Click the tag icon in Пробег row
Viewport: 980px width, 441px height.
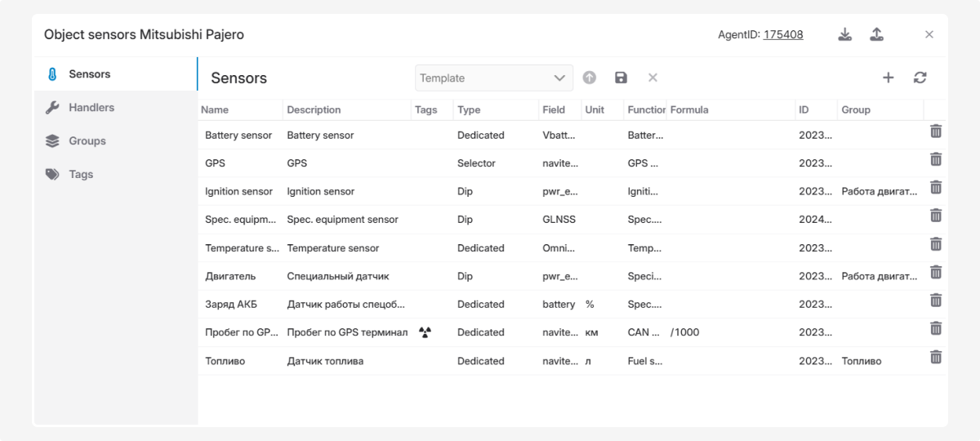pyautogui.click(x=425, y=332)
